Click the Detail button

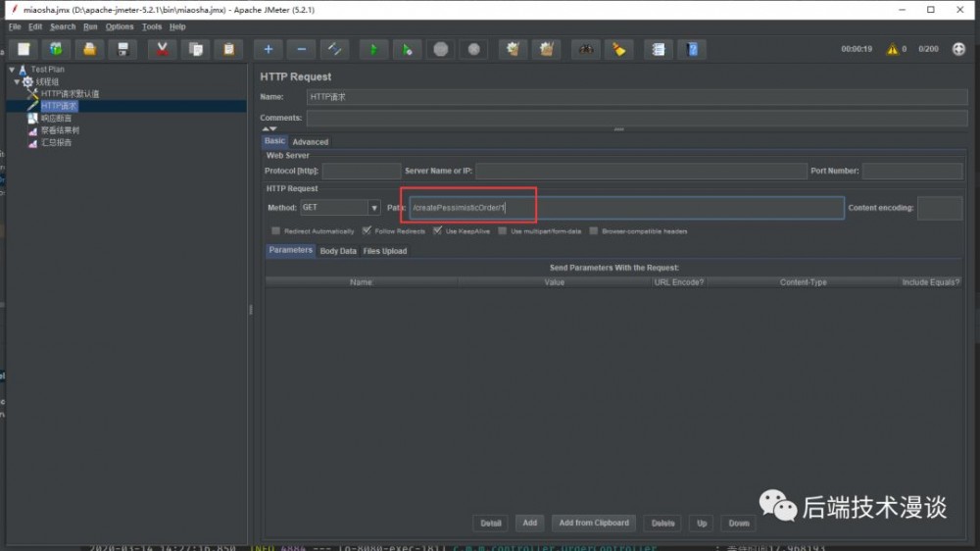(491, 523)
